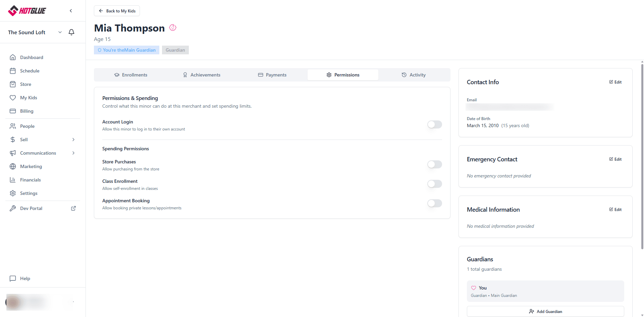Click the HotGlue logo
The image size is (644, 317).
pyautogui.click(x=27, y=11)
